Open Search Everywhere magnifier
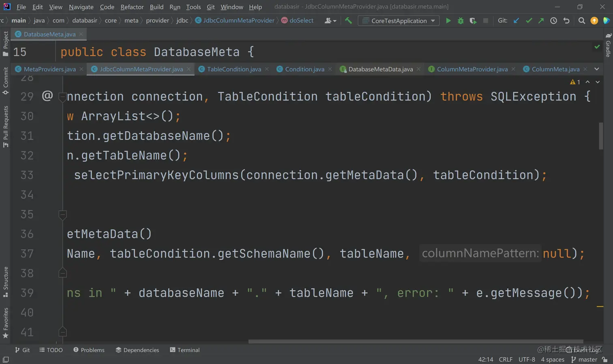Image resolution: width=613 pixels, height=364 pixels. click(581, 21)
